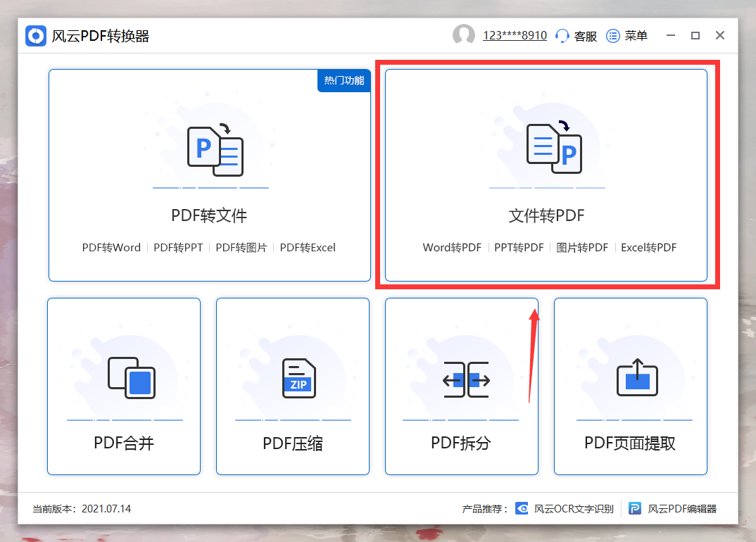This screenshot has width=756, height=542.
Task: Choose Word转PDF option
Action: [x=452, y=247]
